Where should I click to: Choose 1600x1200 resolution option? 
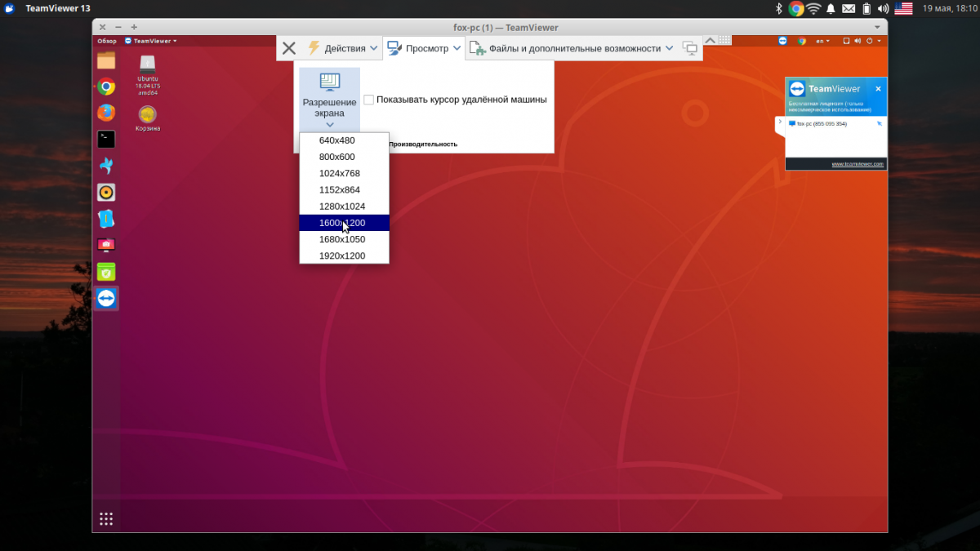[344, 223]
